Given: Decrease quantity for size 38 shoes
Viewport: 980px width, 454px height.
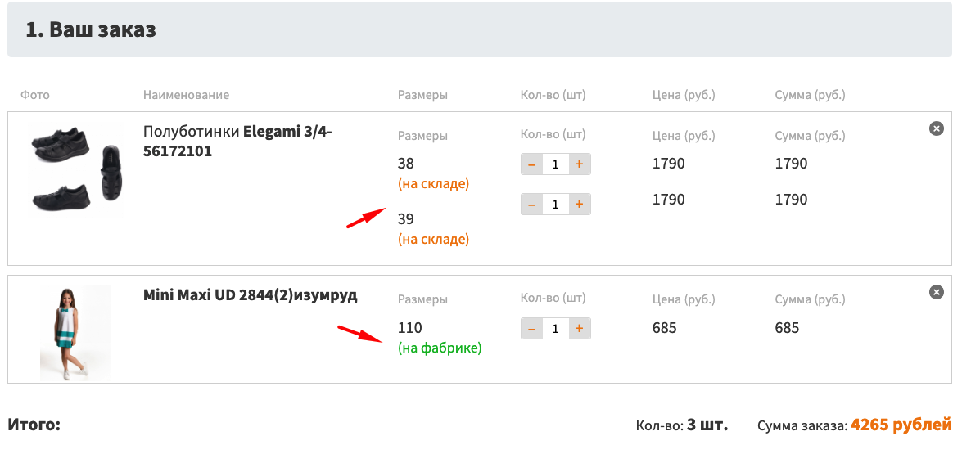Looking at the screenshot, I should click(531, 164).
